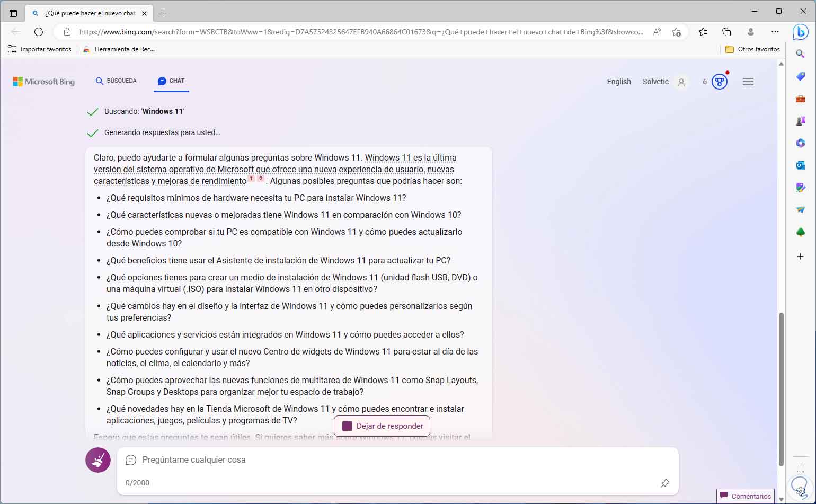Viewport: 816px width, 504px height.
Task: Click the question about 'Asistente de instalación'
Action: click(278, 260)
